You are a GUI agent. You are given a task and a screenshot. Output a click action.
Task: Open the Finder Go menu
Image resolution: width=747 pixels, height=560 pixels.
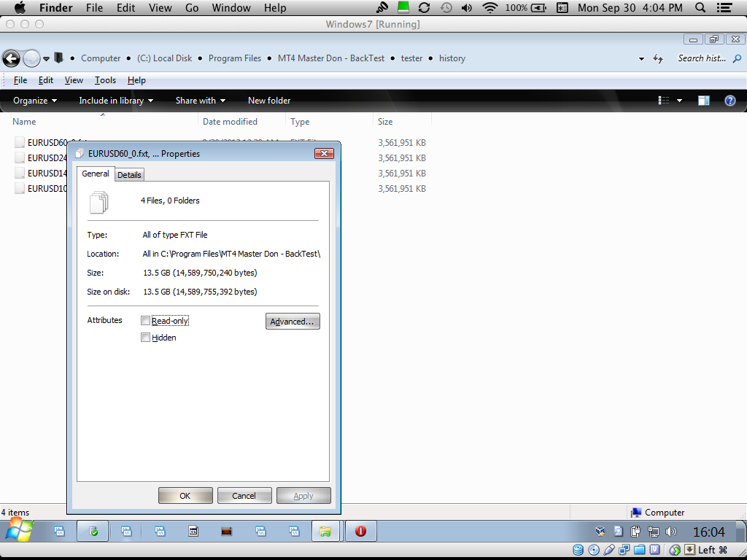pyautogui.click(x=192, y=7)
